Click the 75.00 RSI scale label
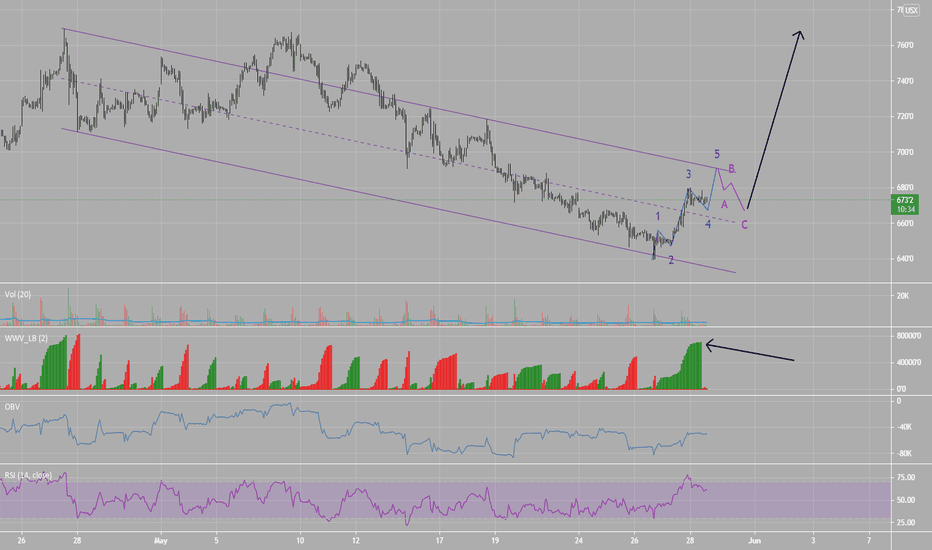Screen dimensions: 932x550 [x=905, y=477]
